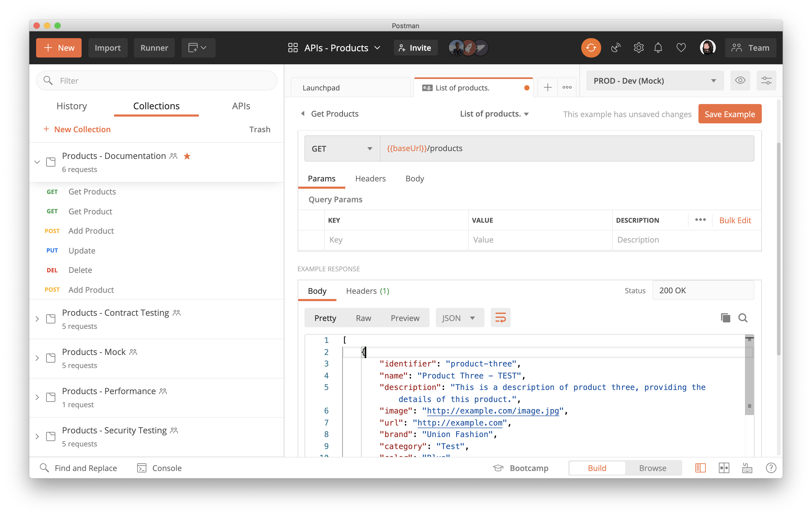Image resolution: width=812 pixels, height=517 pixels.
Task: Open manage environments sliders icon
Action: pos(766,81)
